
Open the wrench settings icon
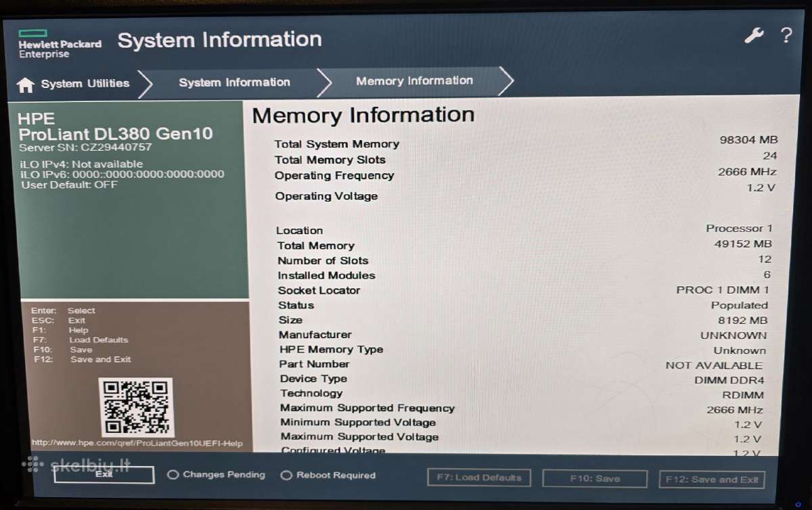754,36
